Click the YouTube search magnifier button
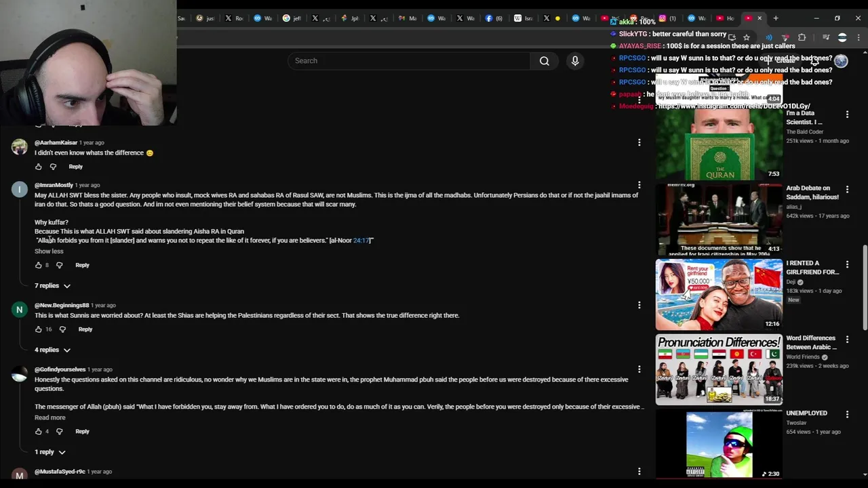 pyautogui.click(x=544, y=61)
